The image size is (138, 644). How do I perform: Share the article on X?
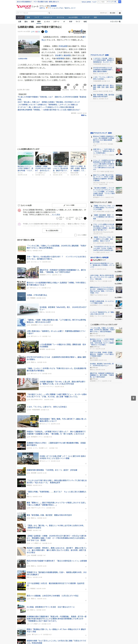click(x=43, y=32)
